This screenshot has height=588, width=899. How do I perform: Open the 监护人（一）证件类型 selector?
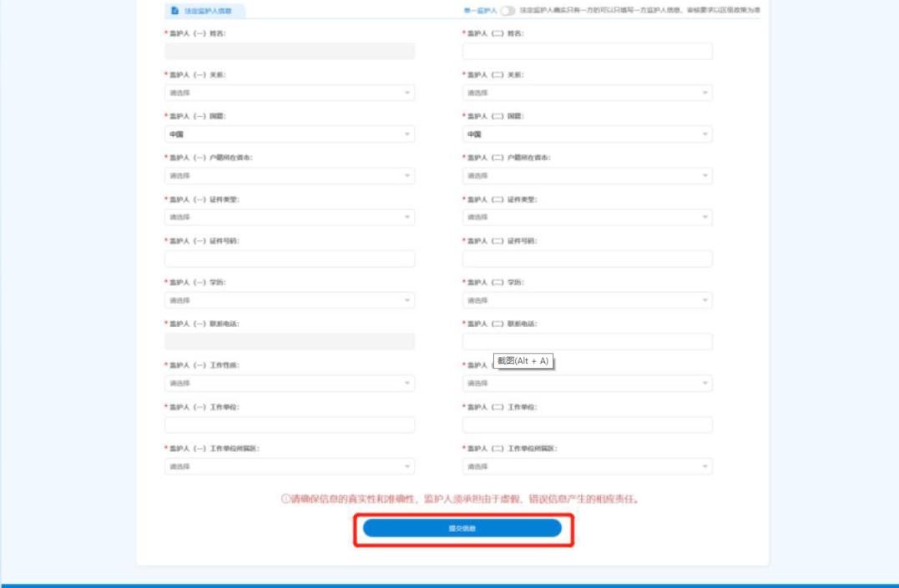(288, 217)
